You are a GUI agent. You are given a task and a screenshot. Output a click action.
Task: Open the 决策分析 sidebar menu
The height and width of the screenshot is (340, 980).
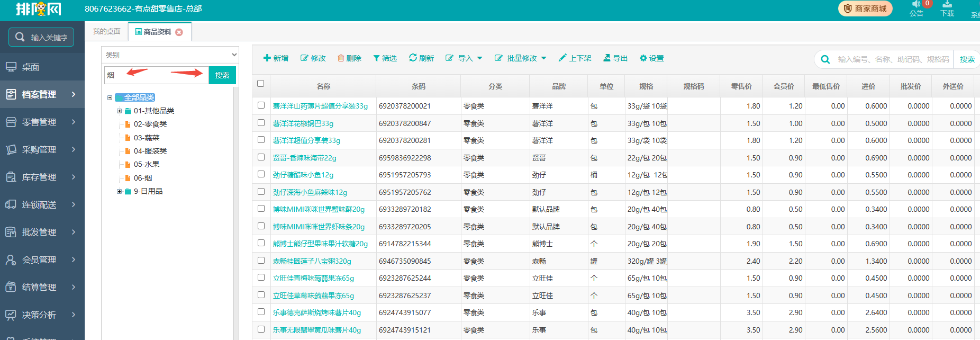pyautogui.click(x=42, y=315)
